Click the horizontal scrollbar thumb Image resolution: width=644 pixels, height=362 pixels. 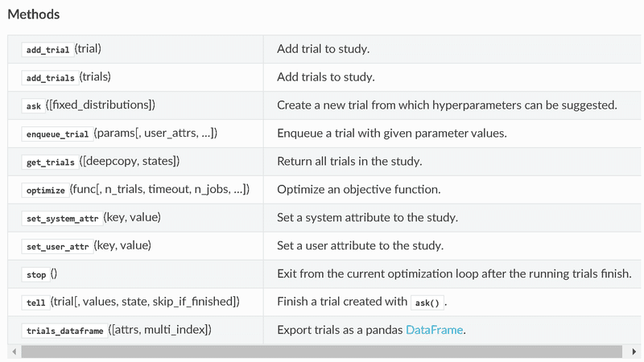click(322, 352)
